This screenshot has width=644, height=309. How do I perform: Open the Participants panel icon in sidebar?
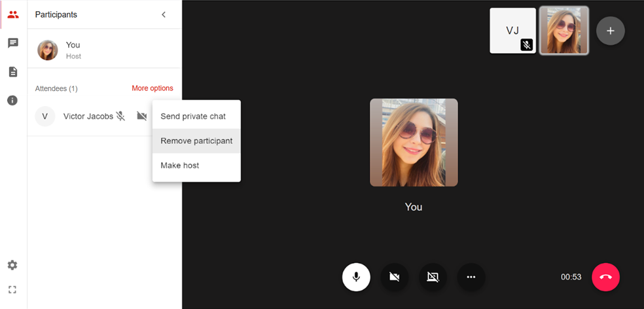pos(12,14)
